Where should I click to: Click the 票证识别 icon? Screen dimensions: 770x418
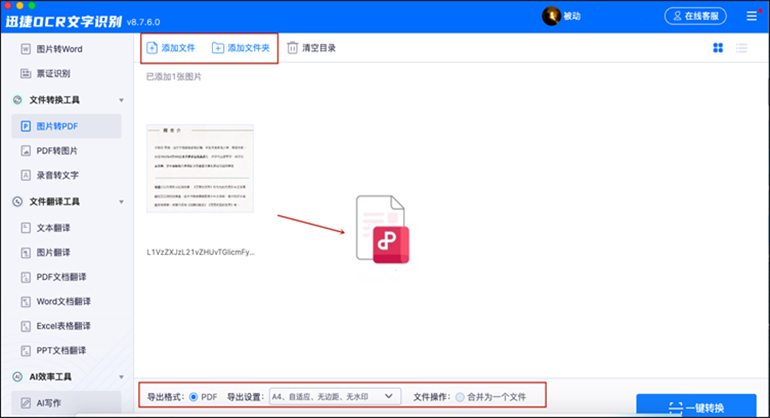[26, 73]
